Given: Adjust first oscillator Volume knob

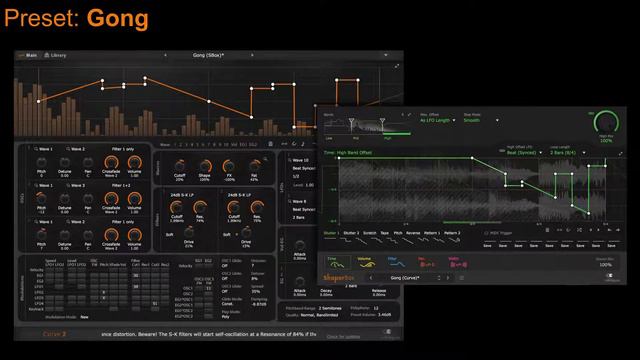Looking at the screenshot, I should [134, 163].
